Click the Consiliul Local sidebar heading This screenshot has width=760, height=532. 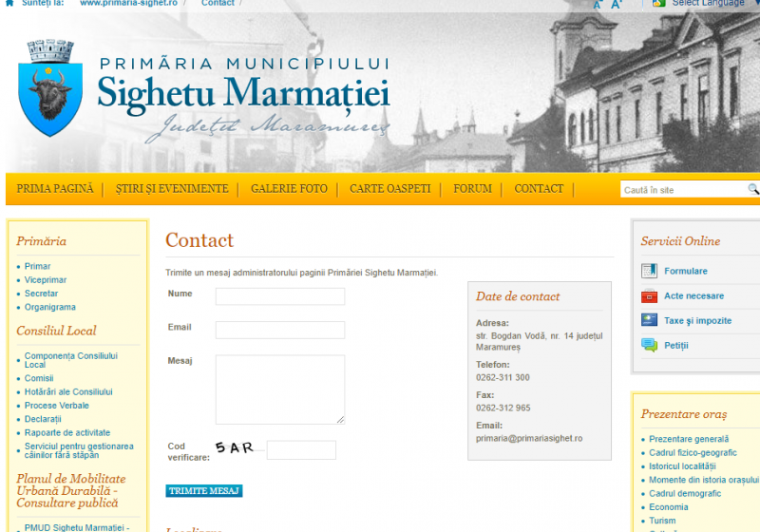[x=56, y=331]
